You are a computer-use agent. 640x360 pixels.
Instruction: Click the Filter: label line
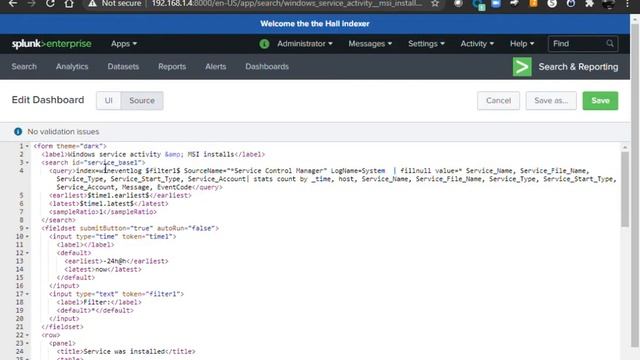coord(99,302)
